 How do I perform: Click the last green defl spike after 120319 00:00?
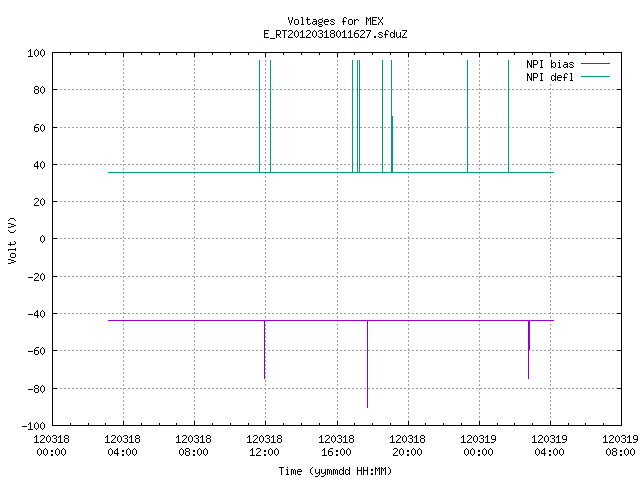(x=509, y=116)
